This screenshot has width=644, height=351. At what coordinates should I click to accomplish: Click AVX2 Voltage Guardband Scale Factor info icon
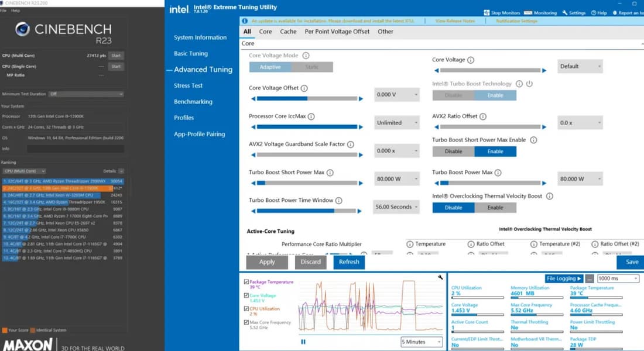click(x=350, y=144)
